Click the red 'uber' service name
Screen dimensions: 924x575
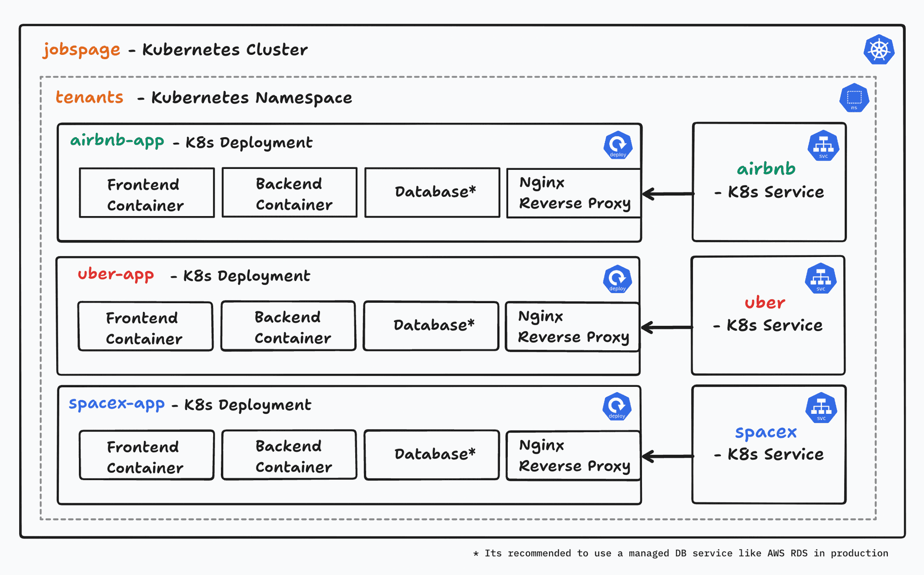[x=765, y=303]
